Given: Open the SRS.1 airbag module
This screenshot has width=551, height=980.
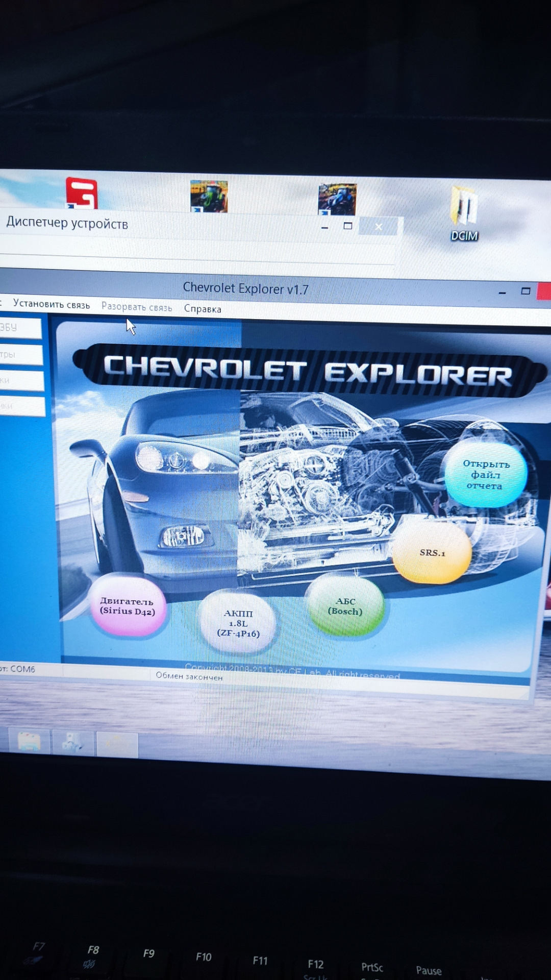Looking at the screenshot, I should [432, 553].
